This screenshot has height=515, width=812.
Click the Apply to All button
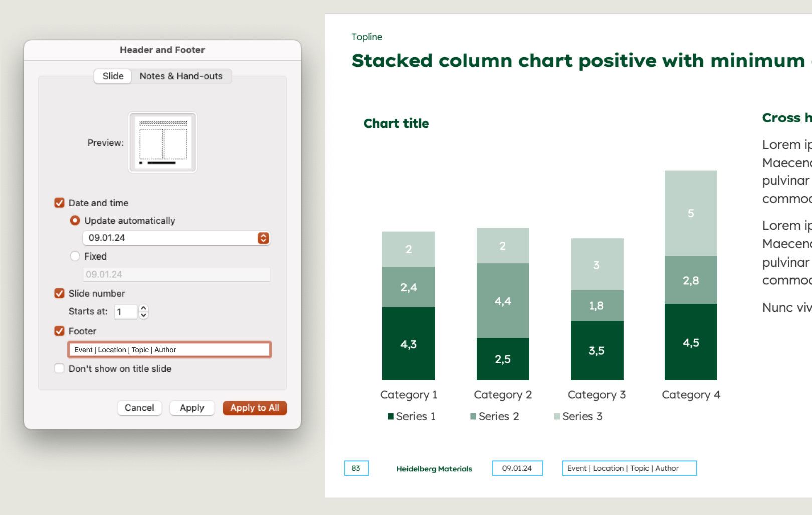click(255, 408)
